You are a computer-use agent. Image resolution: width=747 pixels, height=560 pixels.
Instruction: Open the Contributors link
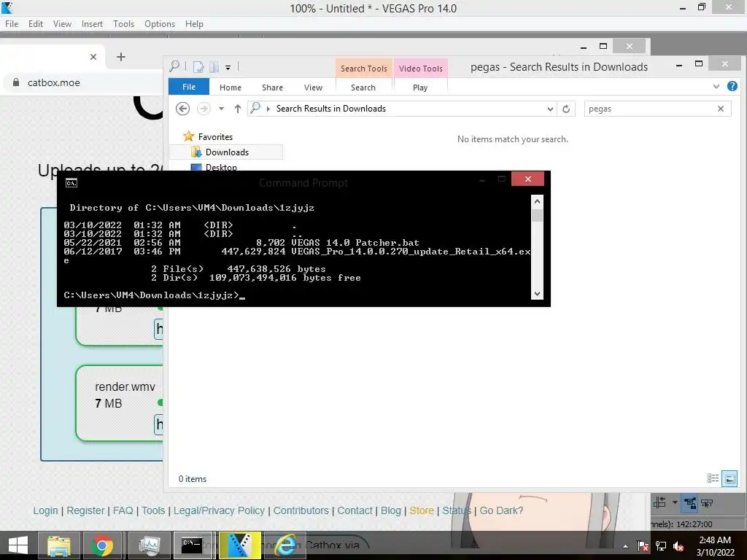301,510
